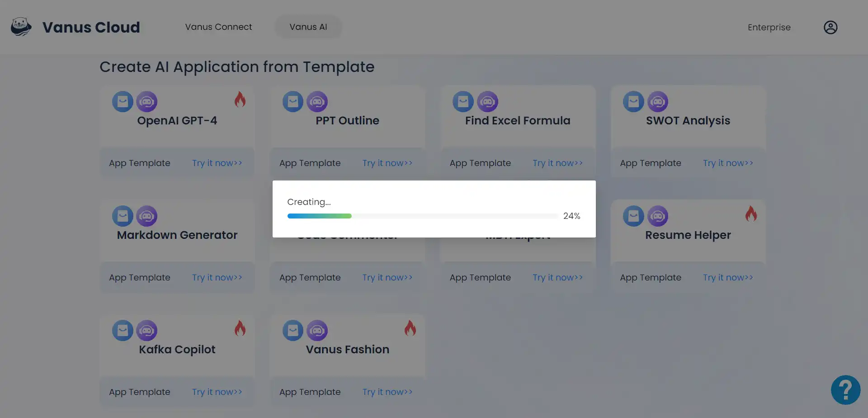
Task: Select the OpenAI GPT-4 card title
Action: (x=177, y=121)
